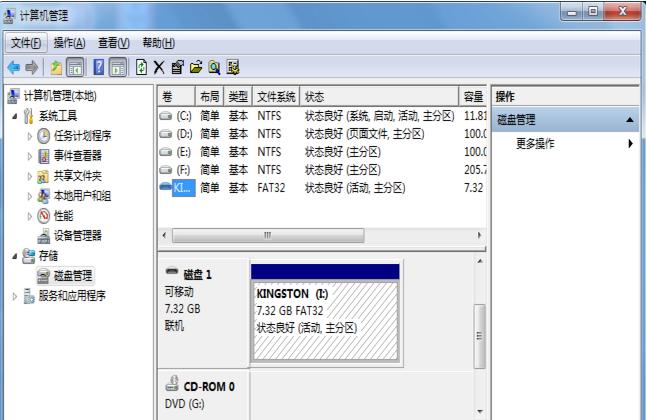This screenshot has width=646, height=420.
Task: Click 状态良好 (页面文件, 主分区) status cell
Action: coord(365,134)
